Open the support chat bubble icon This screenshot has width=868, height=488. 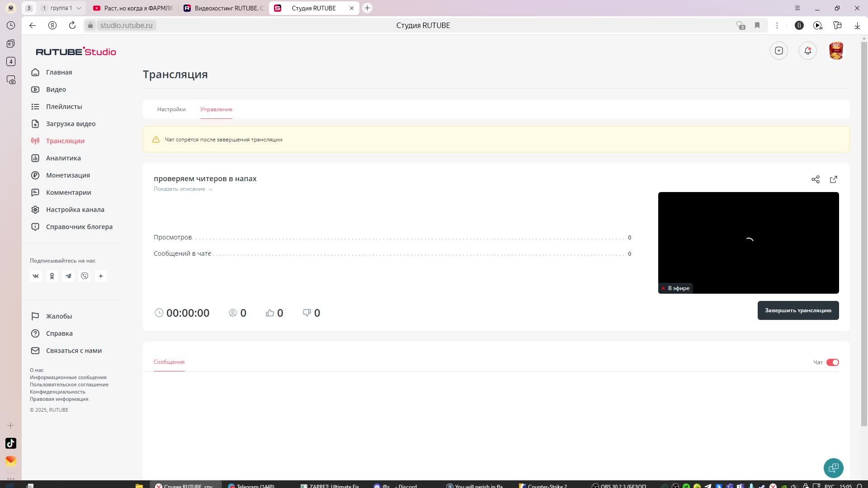click(833, 468)
